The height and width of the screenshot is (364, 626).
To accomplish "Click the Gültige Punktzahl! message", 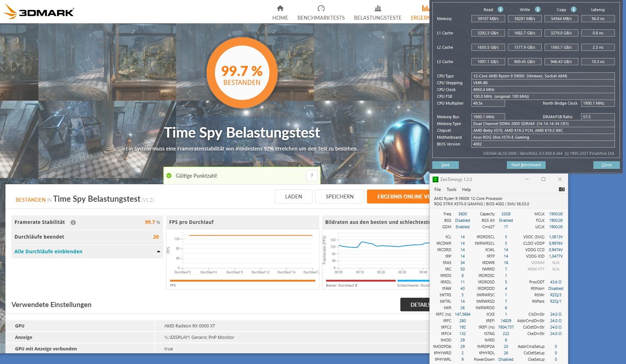I will [197, 176].
